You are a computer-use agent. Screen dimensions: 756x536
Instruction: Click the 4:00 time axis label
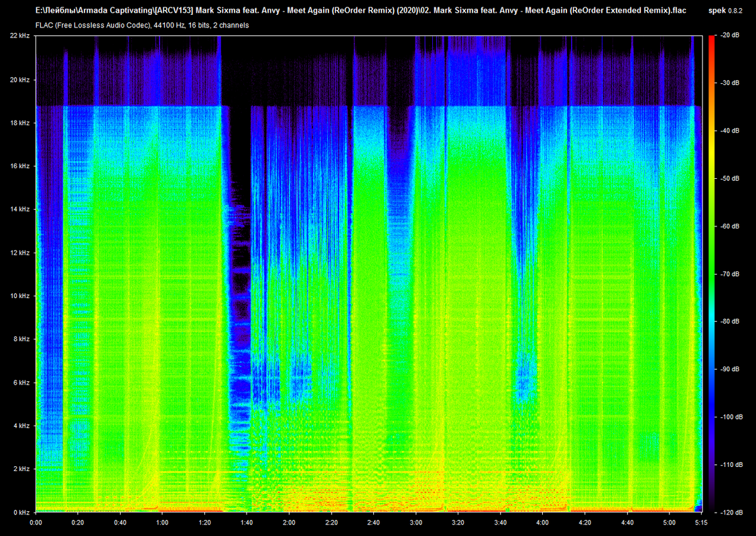click(542, 523)
